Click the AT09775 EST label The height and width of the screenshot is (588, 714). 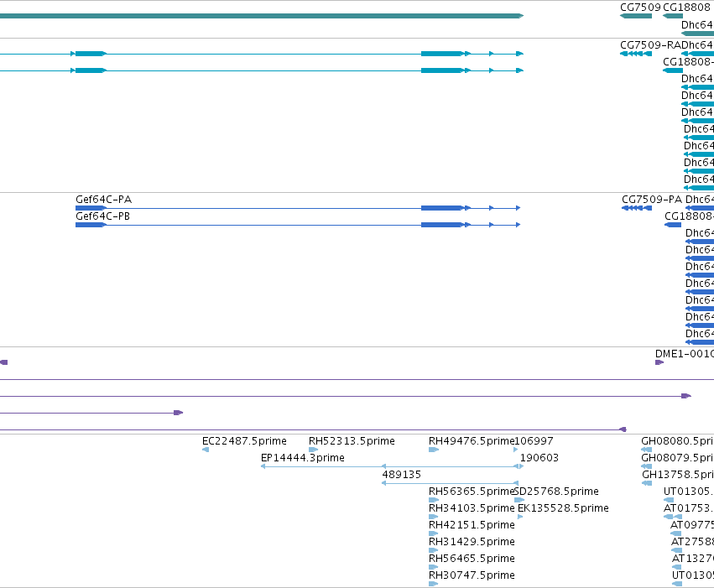[692, 525]
